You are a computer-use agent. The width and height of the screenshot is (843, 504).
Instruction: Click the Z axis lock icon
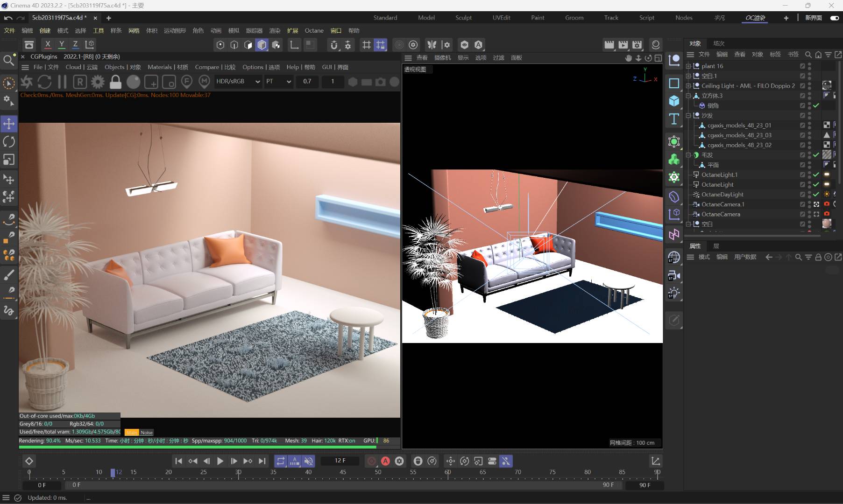click(75, 45)
